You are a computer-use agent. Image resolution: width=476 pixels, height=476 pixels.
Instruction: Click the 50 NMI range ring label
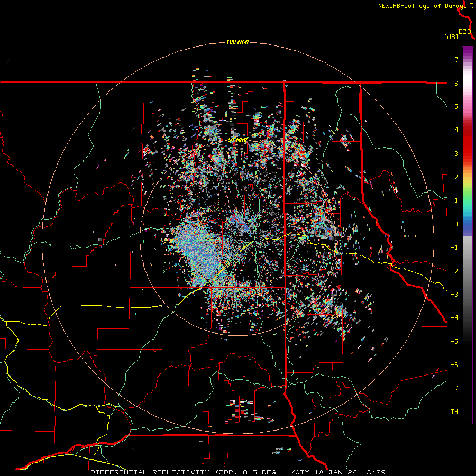tap(238, 140)
